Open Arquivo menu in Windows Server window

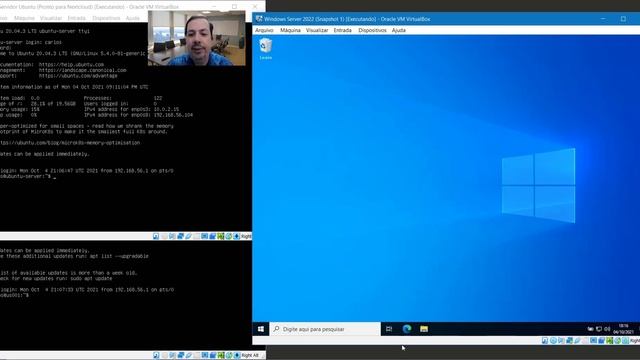pyautogui.click(x=264, y=30)
